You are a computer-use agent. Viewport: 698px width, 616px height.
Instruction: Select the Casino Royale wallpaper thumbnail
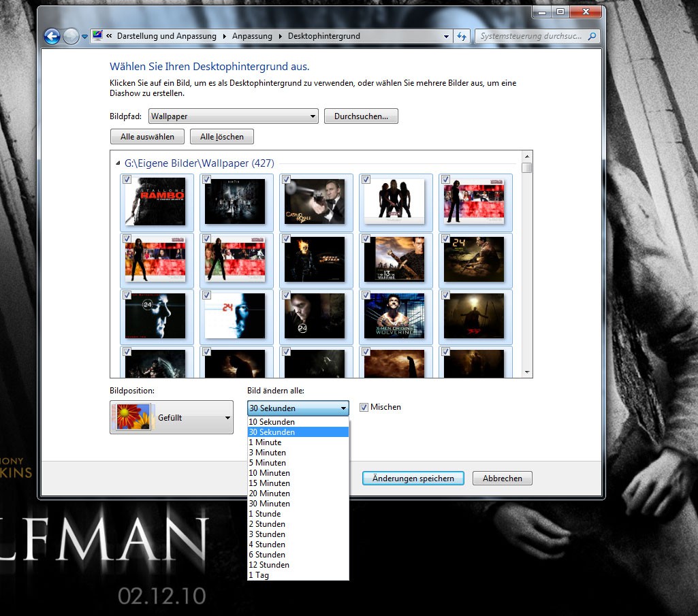315,201
